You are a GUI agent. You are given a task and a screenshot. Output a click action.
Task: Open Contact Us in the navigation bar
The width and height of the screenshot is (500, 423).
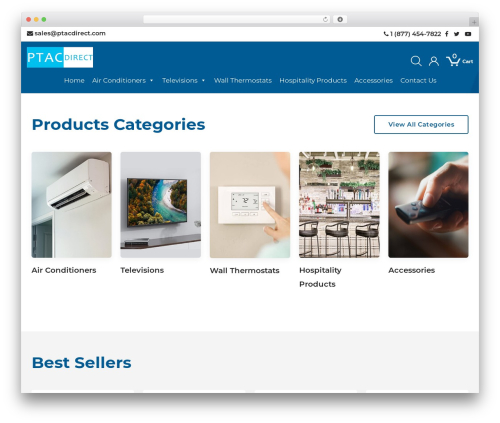click(418, 80)
